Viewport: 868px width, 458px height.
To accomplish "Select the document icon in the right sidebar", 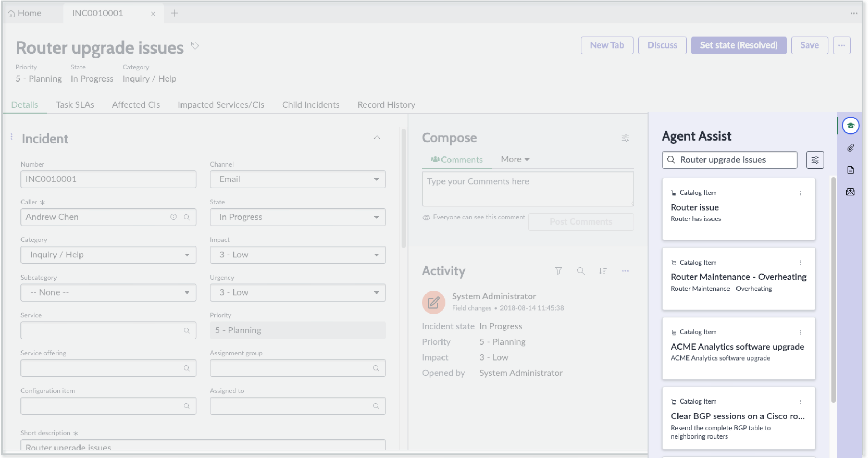I will tap(850, 170).
